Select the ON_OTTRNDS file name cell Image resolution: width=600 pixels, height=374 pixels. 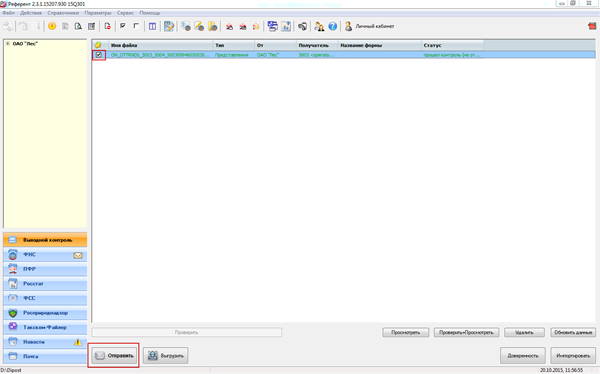pyautogui.click(x=161, y=55)
